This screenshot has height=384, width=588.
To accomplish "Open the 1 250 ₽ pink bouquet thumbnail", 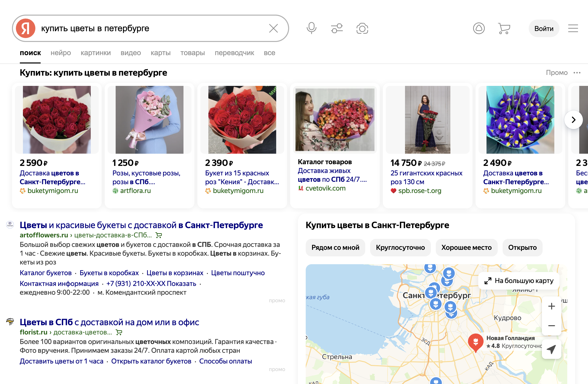I will (150, 120).
